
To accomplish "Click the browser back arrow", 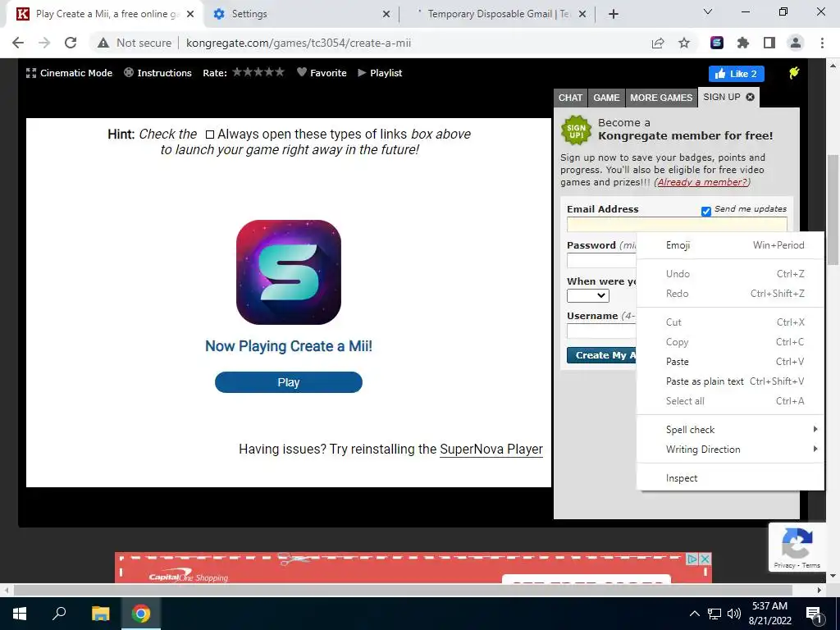I will pyautogui.click(x=18, y=43).
